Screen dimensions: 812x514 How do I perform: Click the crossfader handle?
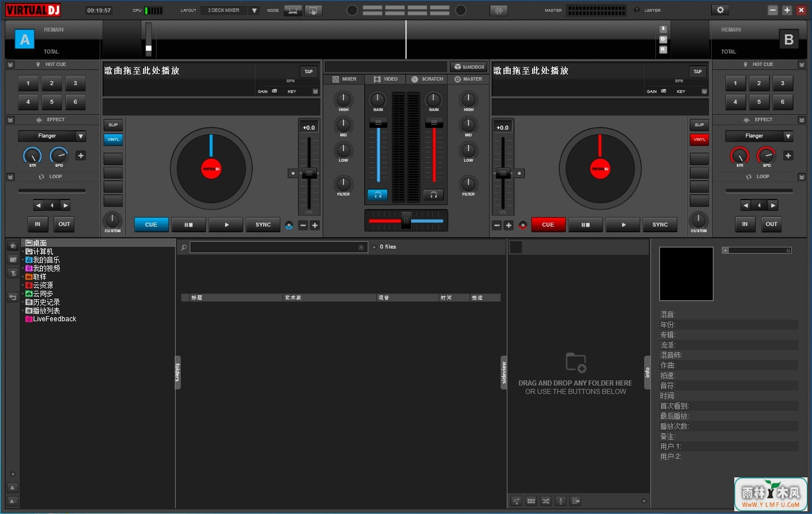406,220
